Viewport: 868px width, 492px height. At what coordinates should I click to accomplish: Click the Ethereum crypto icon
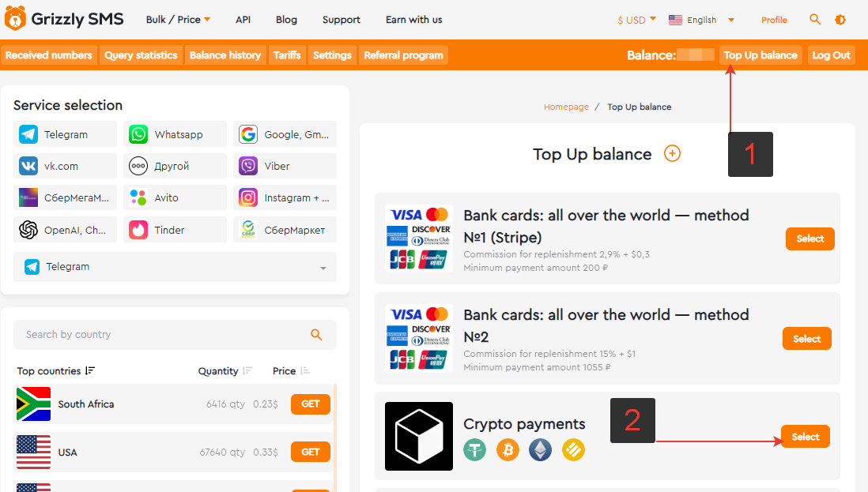540,450
